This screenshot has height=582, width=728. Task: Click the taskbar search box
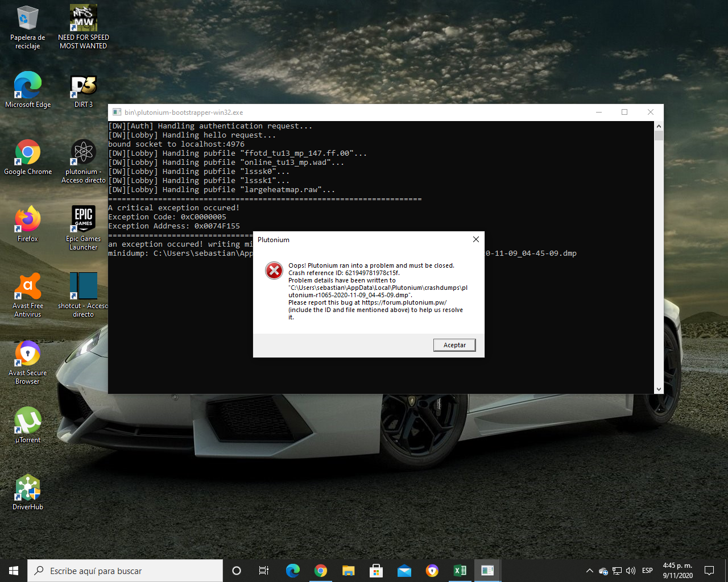click(125, 571)
